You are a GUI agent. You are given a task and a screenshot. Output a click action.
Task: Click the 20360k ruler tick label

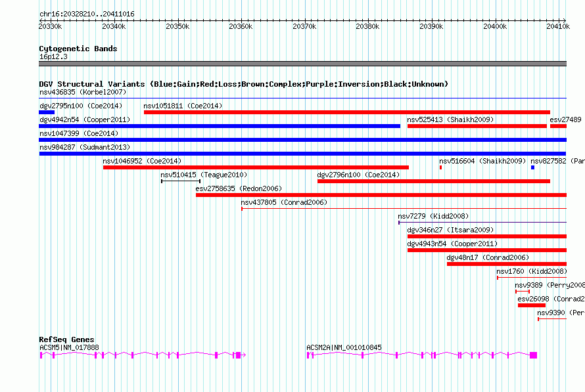(241, 26)
